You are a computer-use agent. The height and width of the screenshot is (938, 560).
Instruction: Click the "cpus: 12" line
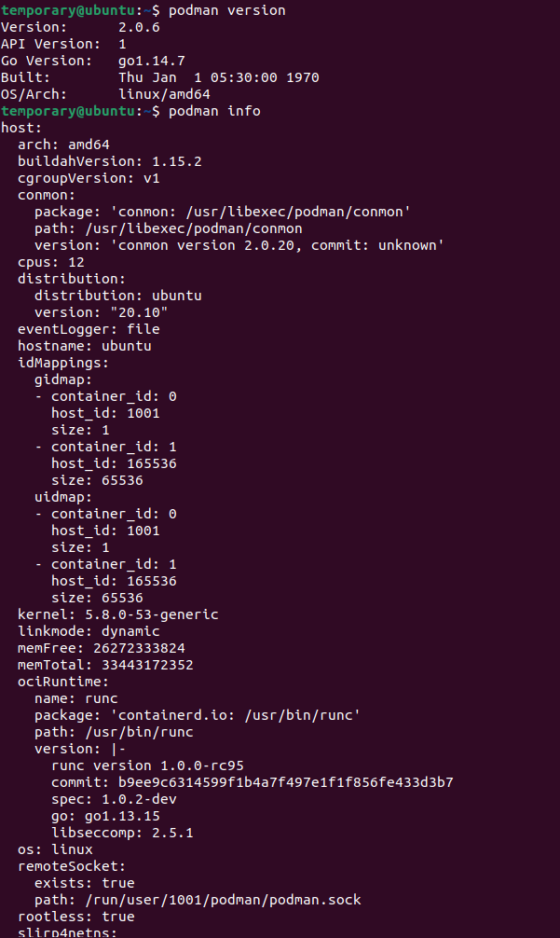point(50,262)
